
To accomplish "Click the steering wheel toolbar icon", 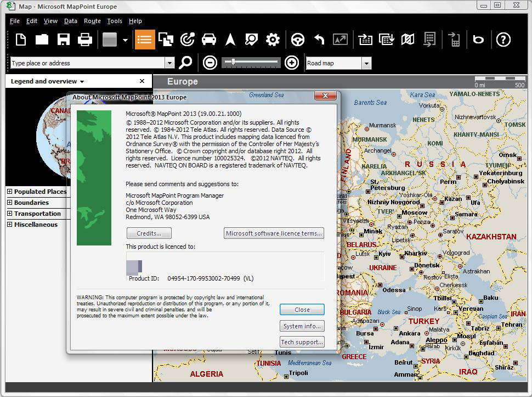I will coord(298,40).
